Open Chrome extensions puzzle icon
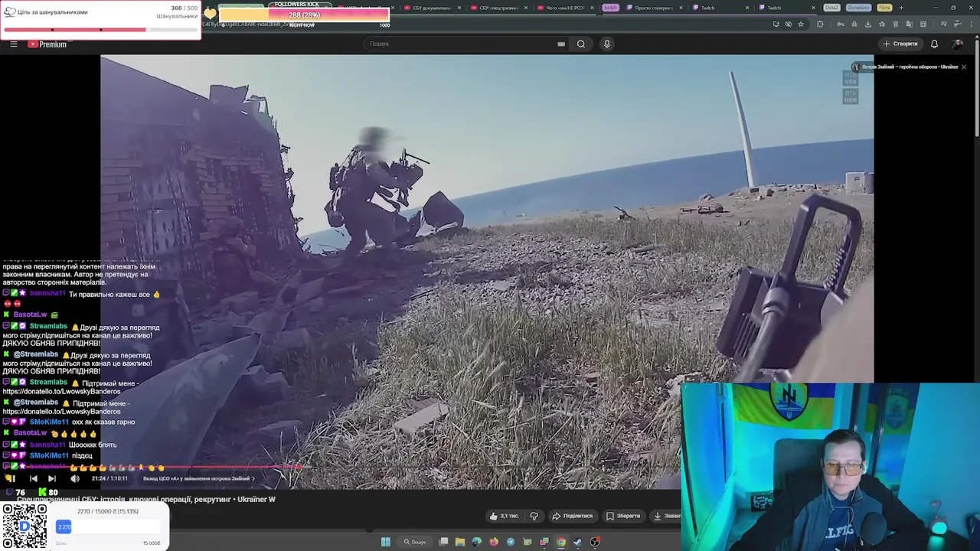Screen dimensions: 980x551 (x=820, y=24)
